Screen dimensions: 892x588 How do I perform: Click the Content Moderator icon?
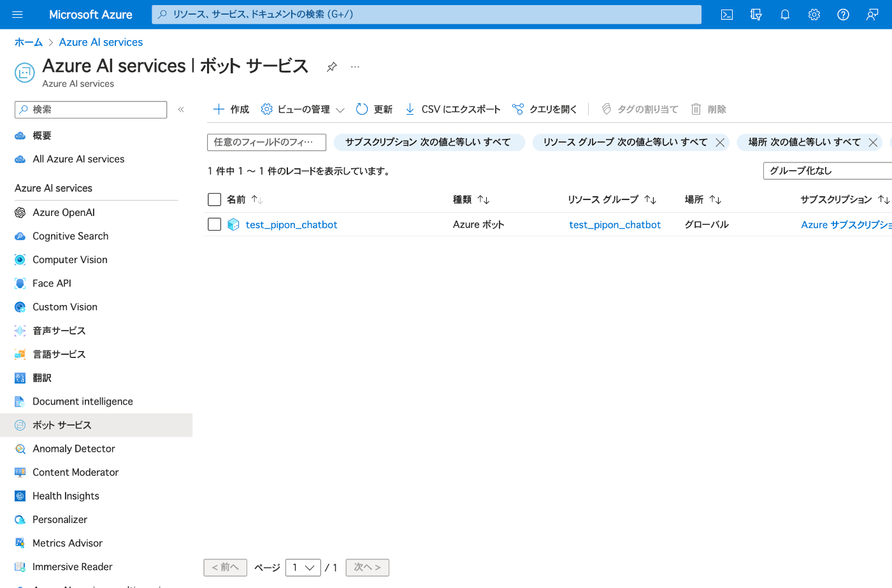coord(20,472)
